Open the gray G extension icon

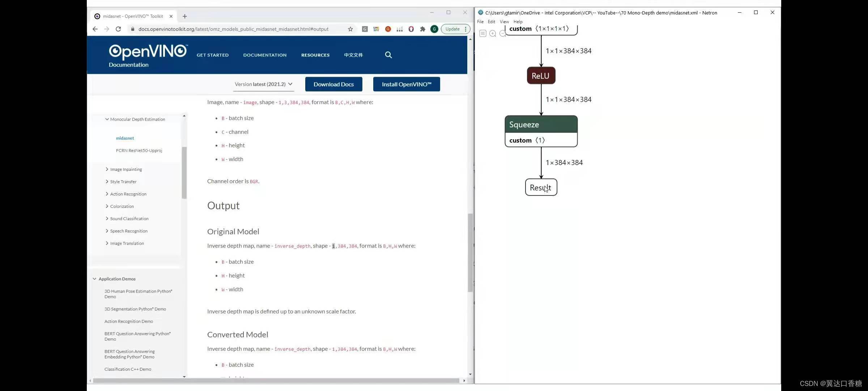tap(365, 29)
